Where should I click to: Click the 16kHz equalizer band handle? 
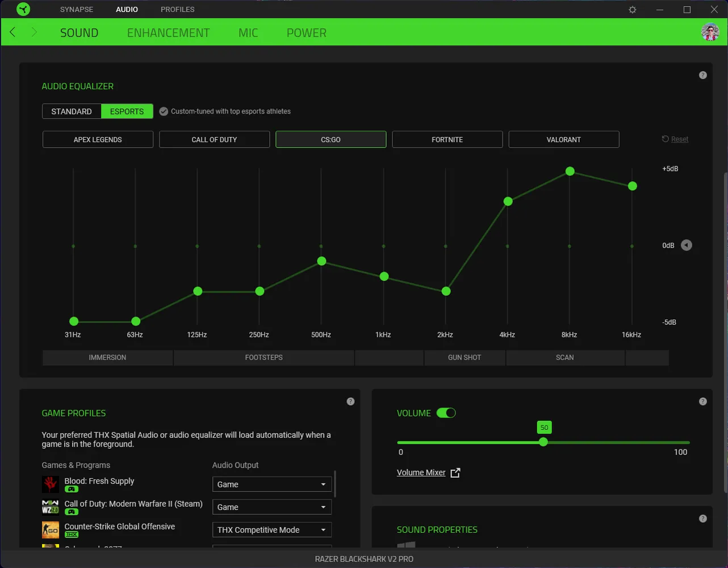click(x=633, y=186)
